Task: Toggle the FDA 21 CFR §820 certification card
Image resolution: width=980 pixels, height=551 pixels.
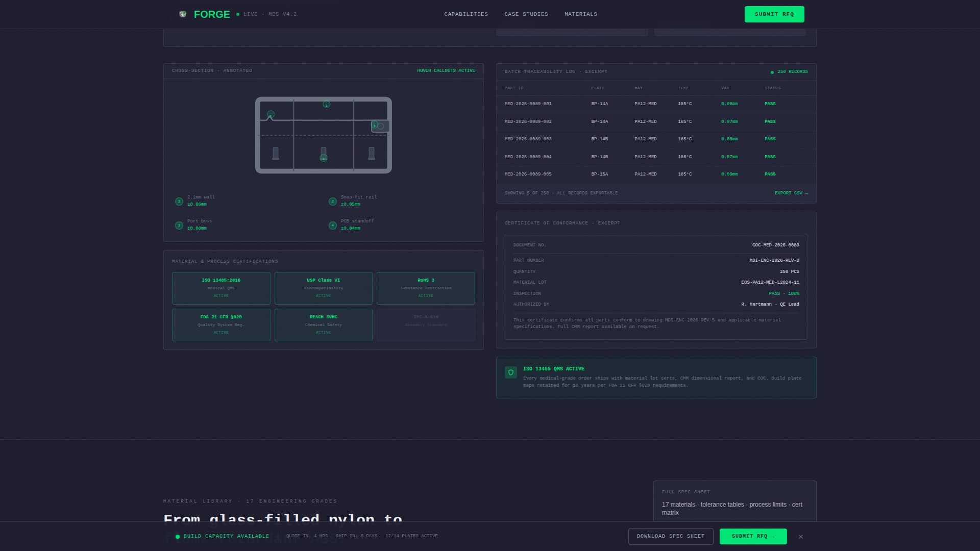Action: [220, 324]
